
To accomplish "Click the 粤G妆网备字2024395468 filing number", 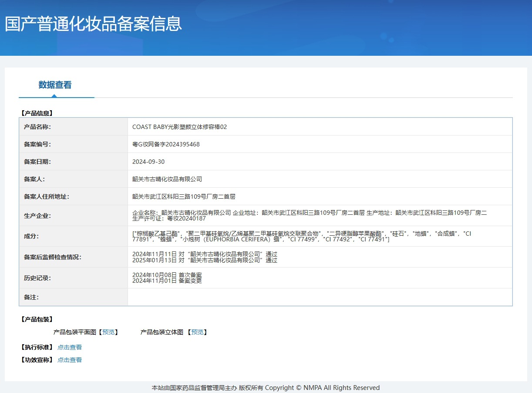I will click(x=166, y=144).
